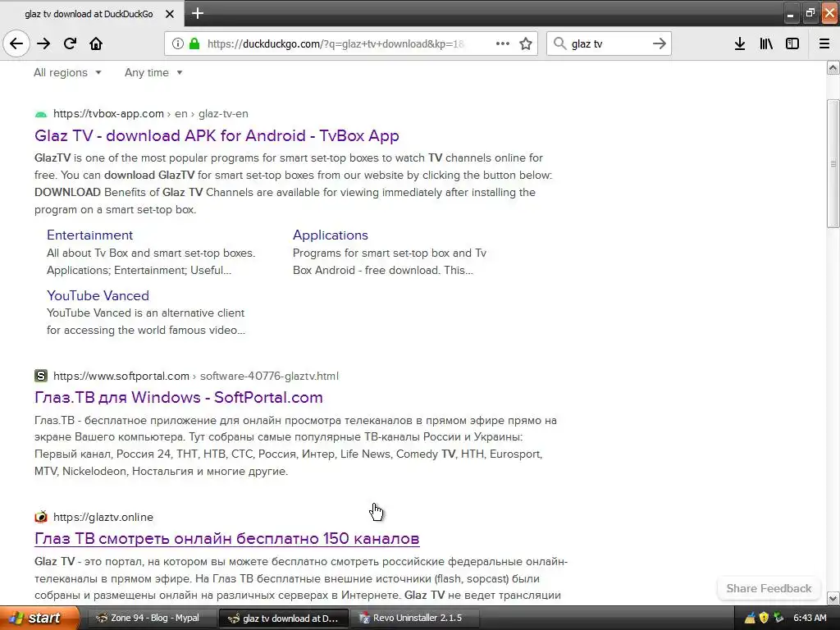
Task: Open page actions three-dot menu
Action: point(503,43)
